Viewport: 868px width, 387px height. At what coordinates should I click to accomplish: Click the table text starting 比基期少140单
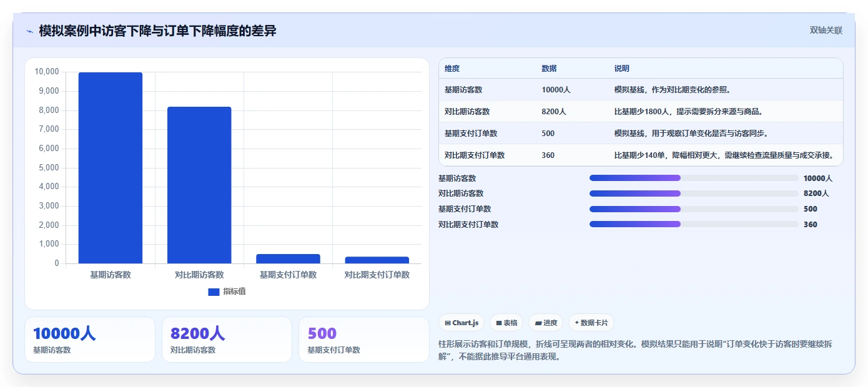(x=724, y=155)
